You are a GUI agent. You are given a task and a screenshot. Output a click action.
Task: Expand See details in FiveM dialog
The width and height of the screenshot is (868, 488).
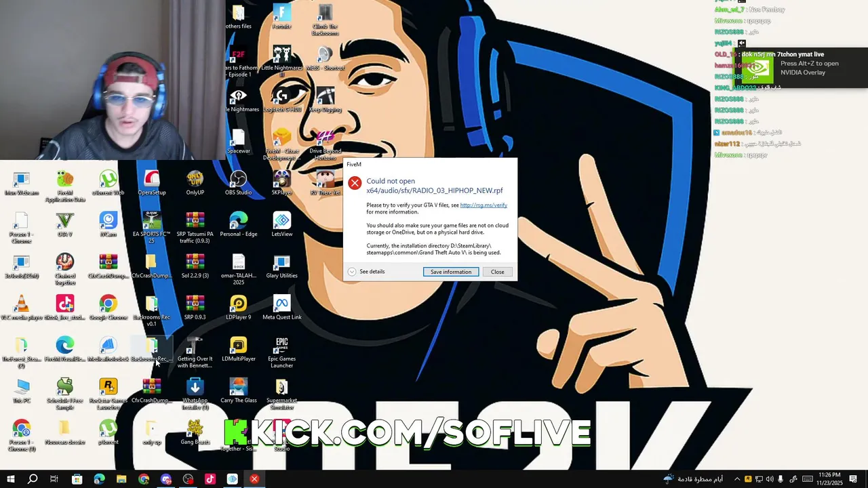[x=366, y=272]
